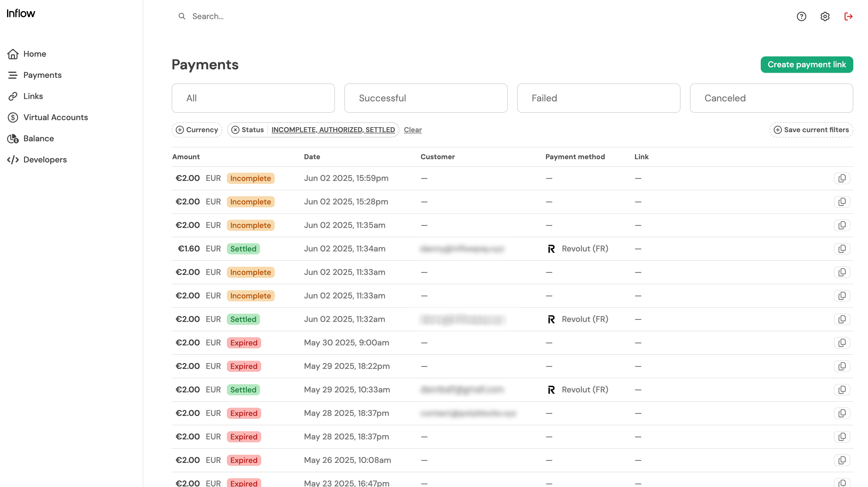Save current filters
This screenshot has height=487, width=868.
[x=811, y=130]
